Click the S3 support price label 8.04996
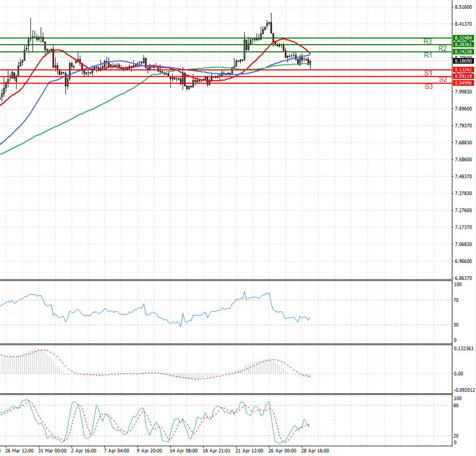Image resolution: width=476 pixels, height=456 pixels. tap(463, 83)
